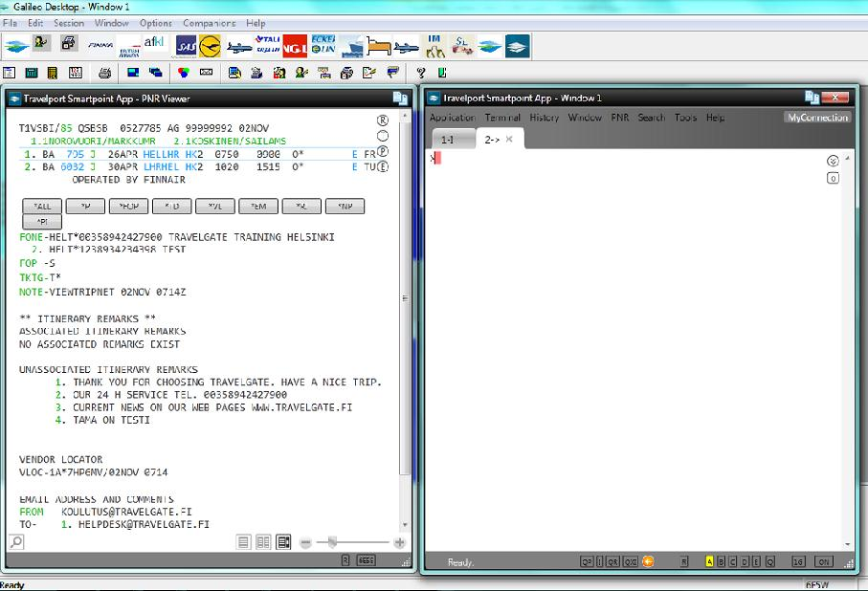Toggle the C indicator in Window 1 status bar
This screenshot has width=868, height=591.
tap(732, 561)
